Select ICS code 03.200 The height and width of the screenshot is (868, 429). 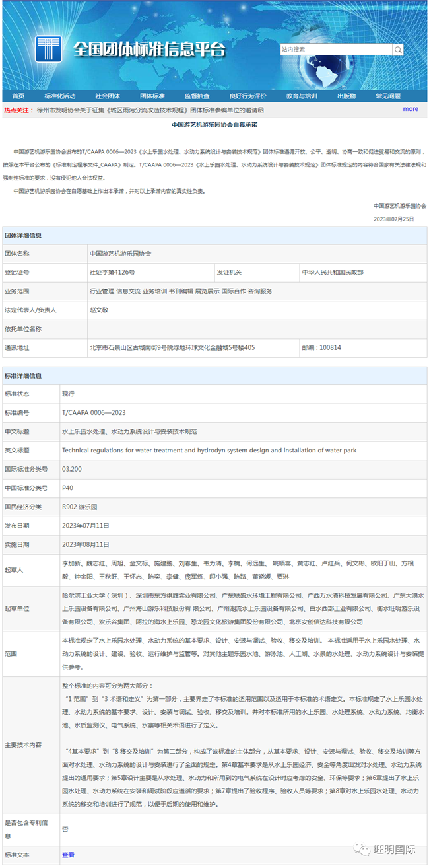point(71,469)
